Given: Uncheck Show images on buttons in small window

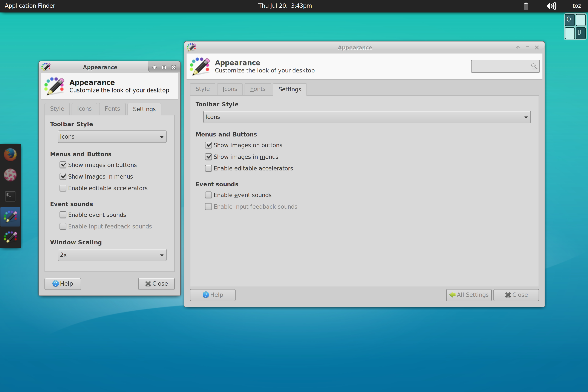Looking at the screenshot, I should pyautogui.click(x=63, y=165).
